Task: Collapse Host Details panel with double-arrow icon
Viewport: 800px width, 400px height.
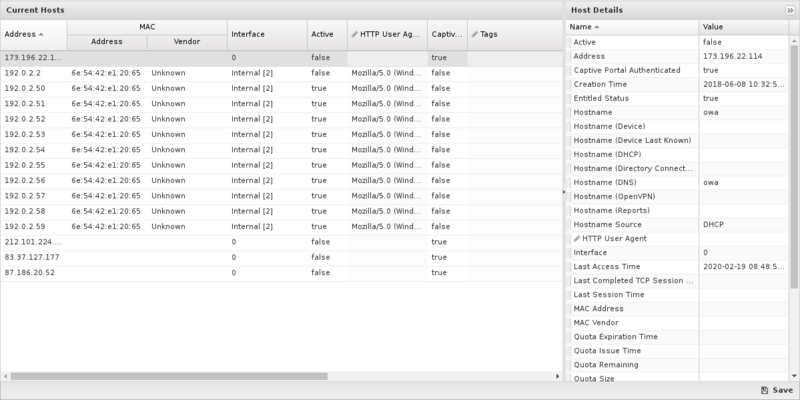Action: coord(790,9)
